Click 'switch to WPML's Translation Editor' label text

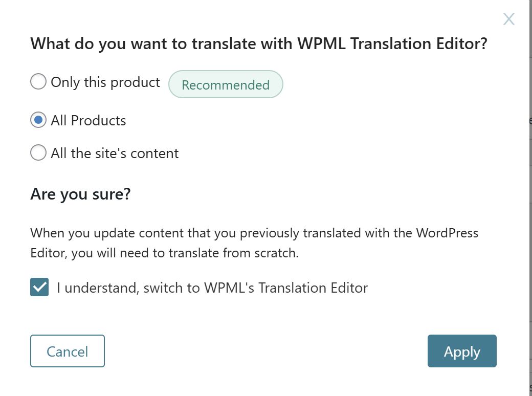[255, 288]
